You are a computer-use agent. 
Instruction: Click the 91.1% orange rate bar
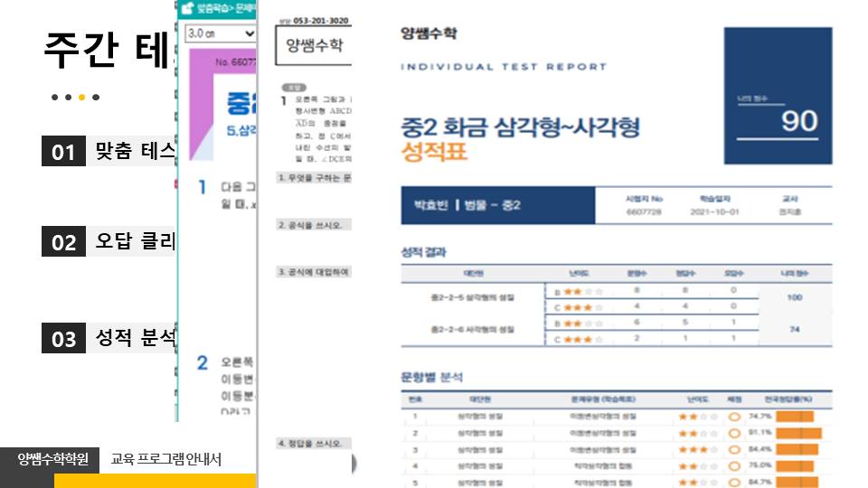pyautogui.click(x=797, y=433)
